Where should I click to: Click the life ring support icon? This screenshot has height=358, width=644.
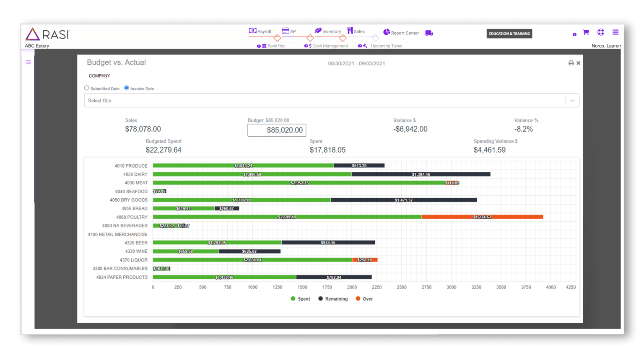600,32
